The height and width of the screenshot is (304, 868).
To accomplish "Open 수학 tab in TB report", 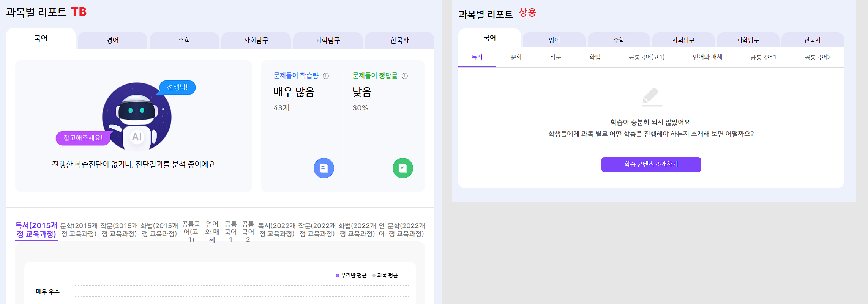I will click(x=184, y=40).
